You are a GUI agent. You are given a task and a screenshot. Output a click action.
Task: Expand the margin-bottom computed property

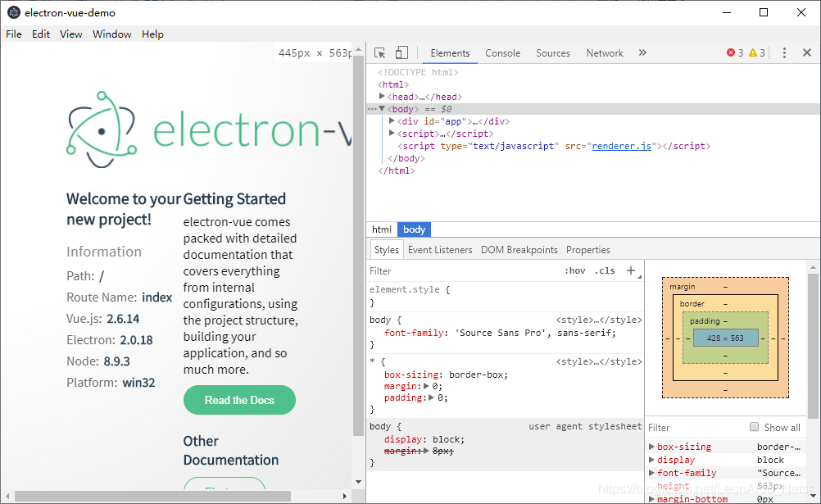(x=652, y=499)
